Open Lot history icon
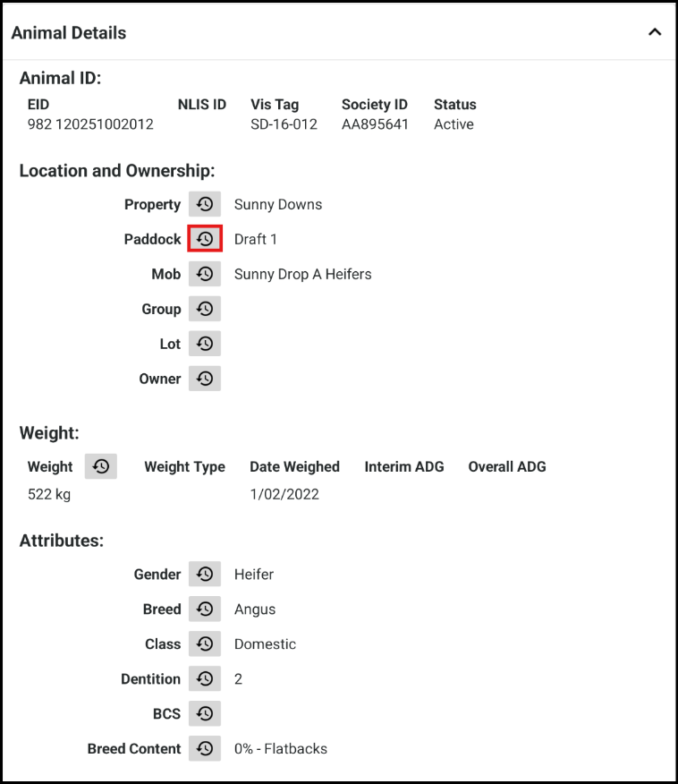Viewport: 678px width, 784px height. (205, 344)
